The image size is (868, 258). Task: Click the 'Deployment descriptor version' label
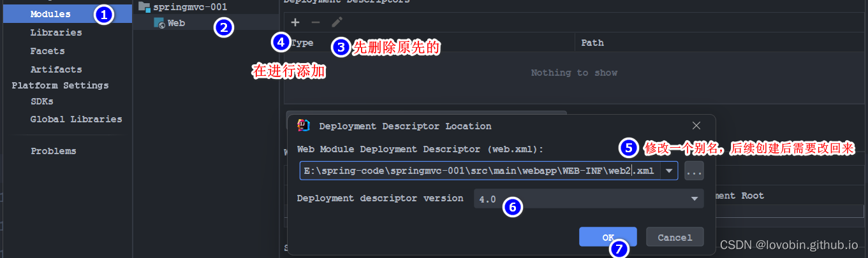pyautogui.click(x=380, y=198)
